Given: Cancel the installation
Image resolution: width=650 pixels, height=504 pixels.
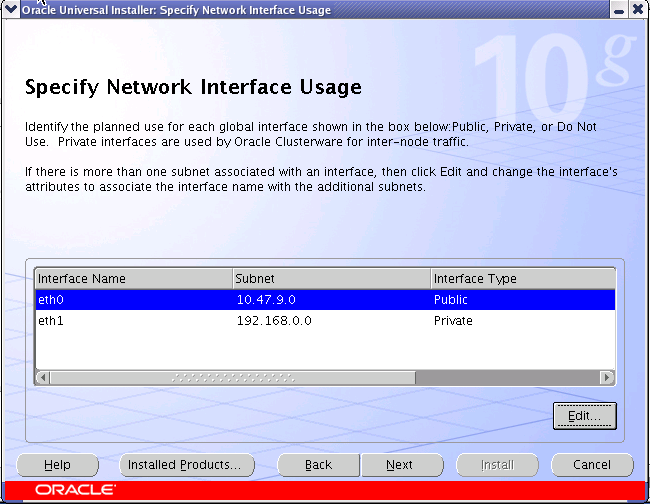Looking at the screenshot, I should [592, 465].
